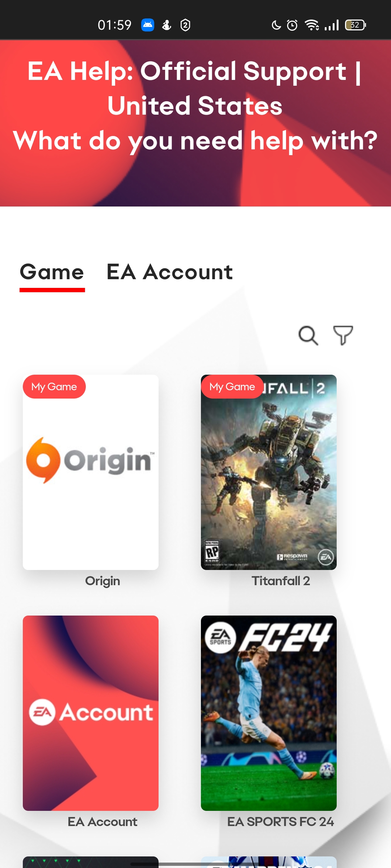Open the search magnifier icon
This screenshot has height=868, width=391.
(308, 336)
